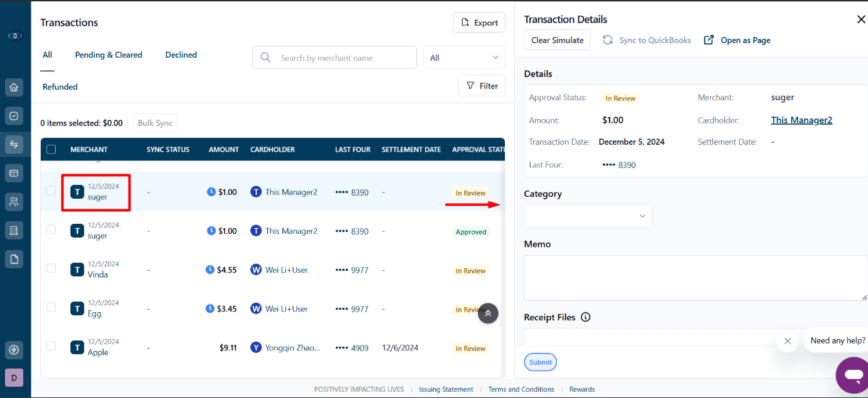Screen dimensions: 868x398
Task: Switch to the Refunded tab
Action: (60, 87)
